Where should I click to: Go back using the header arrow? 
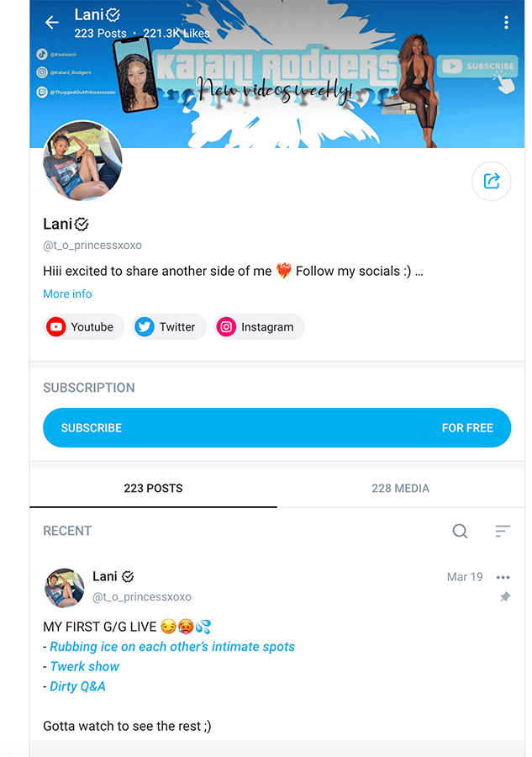click(51, 22)
